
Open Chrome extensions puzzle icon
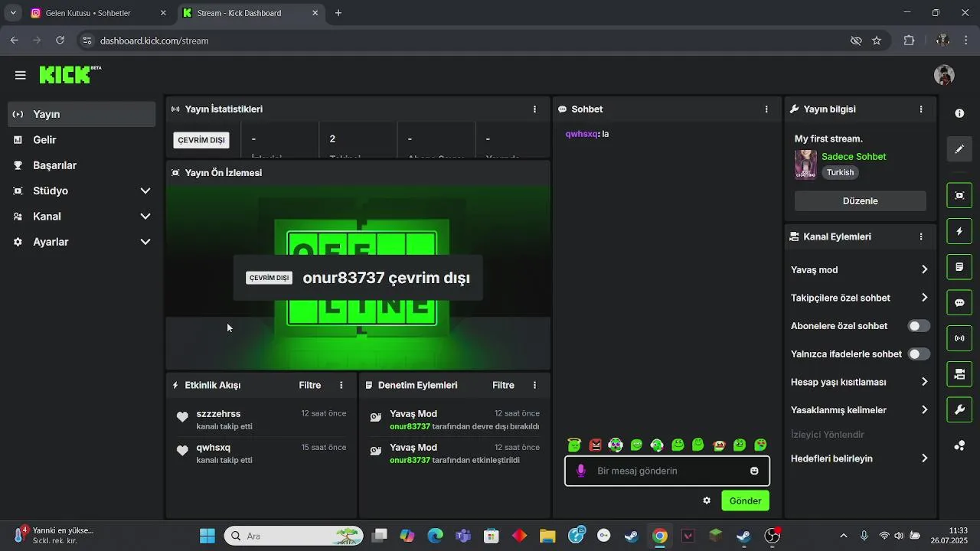[x=910, y=41]
